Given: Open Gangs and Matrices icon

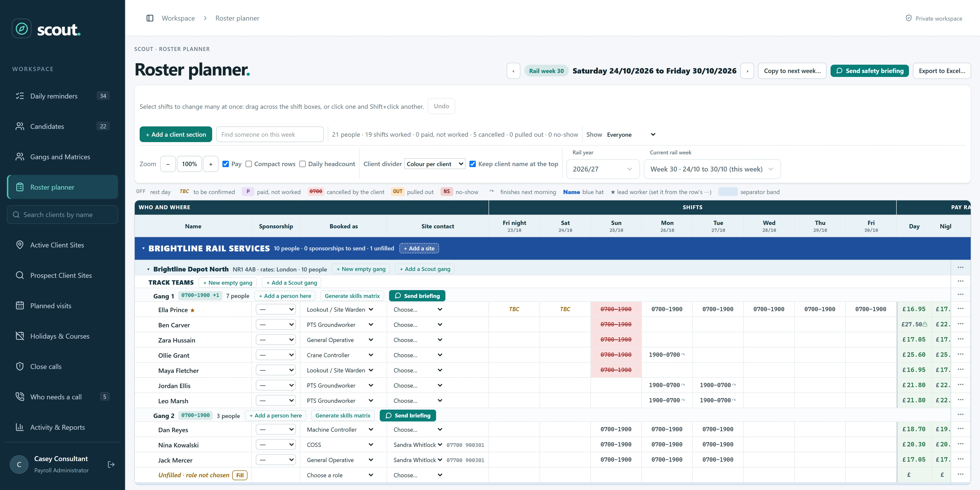Looking at the screenshot, I should (20, 157).
